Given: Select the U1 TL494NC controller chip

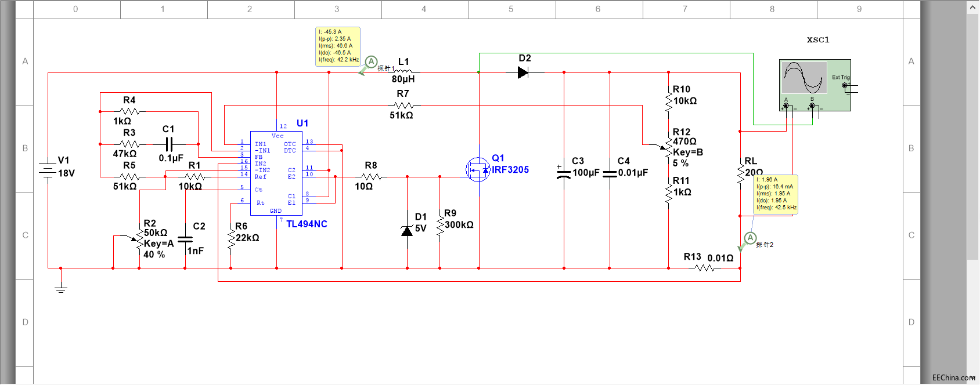Looking at the screenshot, I should pyautogui.click(x=276, y=173).
